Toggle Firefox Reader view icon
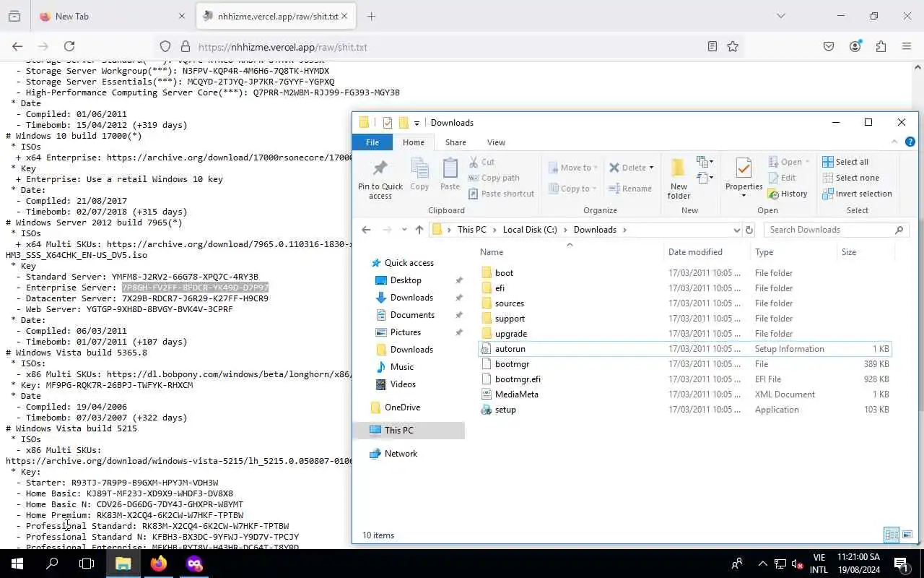924x578 pixels. pos(712,46)
